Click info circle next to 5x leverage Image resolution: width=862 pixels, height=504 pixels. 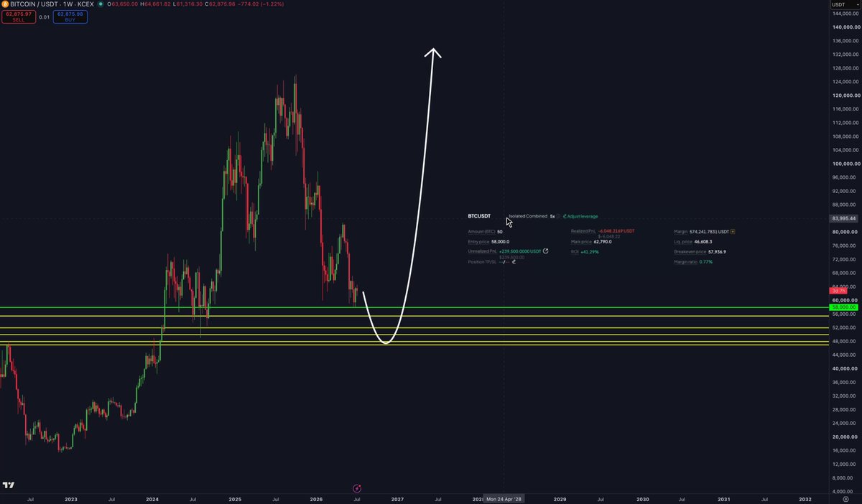pyautogui.click(x=558, y=216)
